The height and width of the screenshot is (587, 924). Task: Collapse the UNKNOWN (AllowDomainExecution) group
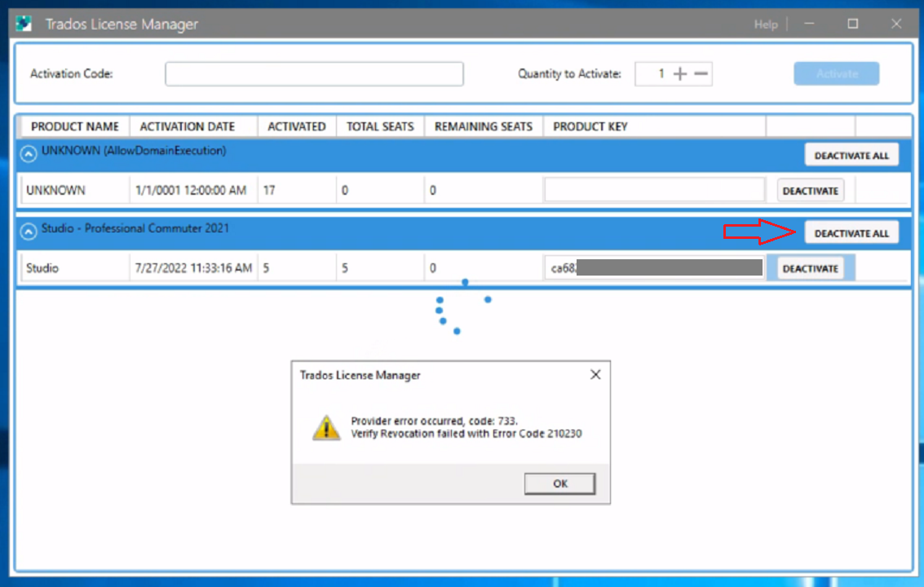29,154
